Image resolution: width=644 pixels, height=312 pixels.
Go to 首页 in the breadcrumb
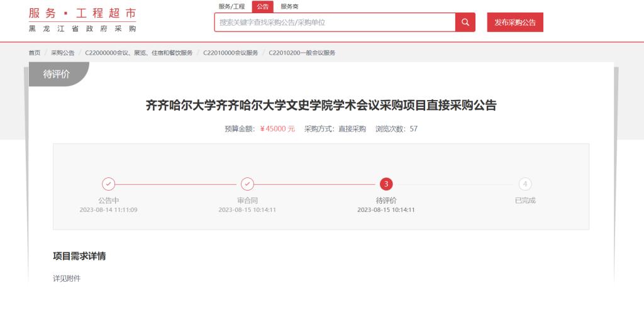pyautogui.click(x=34, y=53)
